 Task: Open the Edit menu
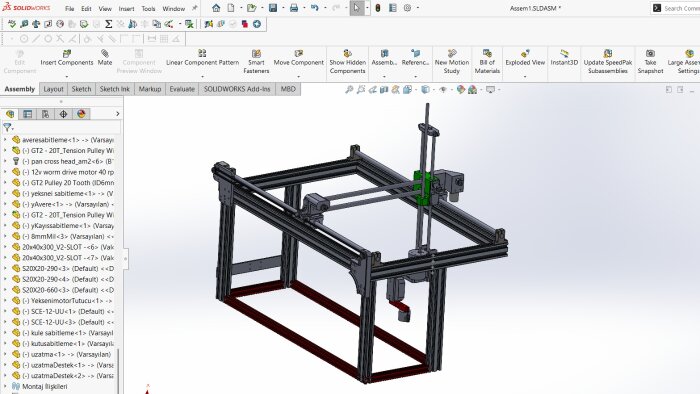click(86, 8)
